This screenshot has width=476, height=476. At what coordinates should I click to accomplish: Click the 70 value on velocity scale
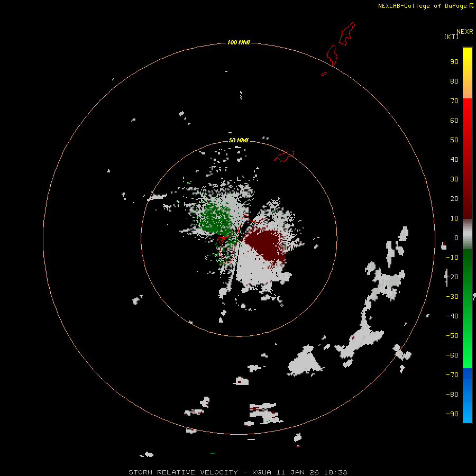(x=454, y=101)
